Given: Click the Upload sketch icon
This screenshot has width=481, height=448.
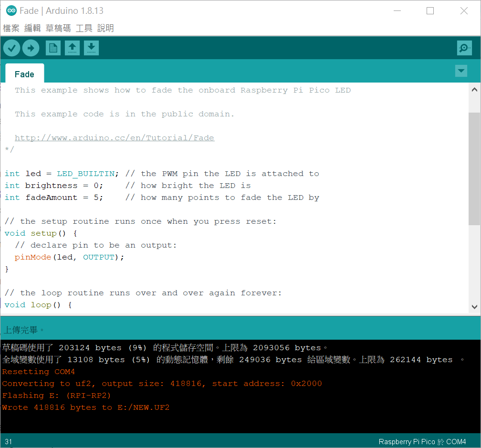Looking at the screenshot, I should point(31,48).
